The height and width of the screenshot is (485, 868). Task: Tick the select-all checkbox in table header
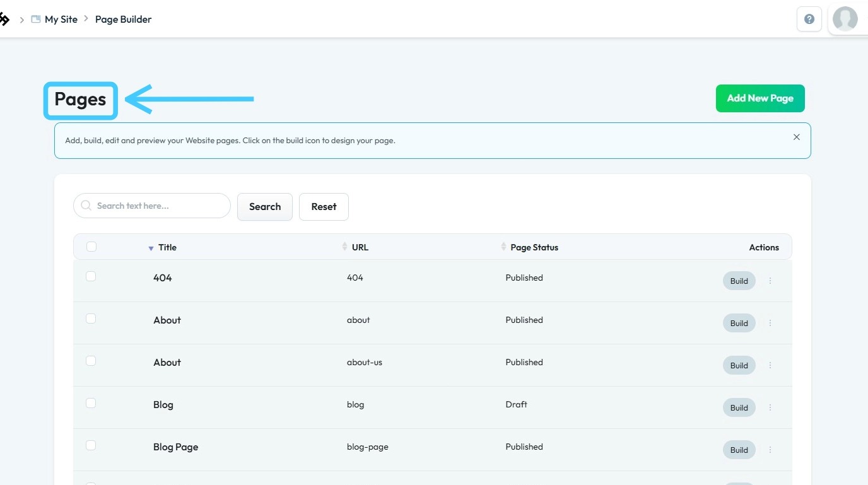tap(91, 247)
